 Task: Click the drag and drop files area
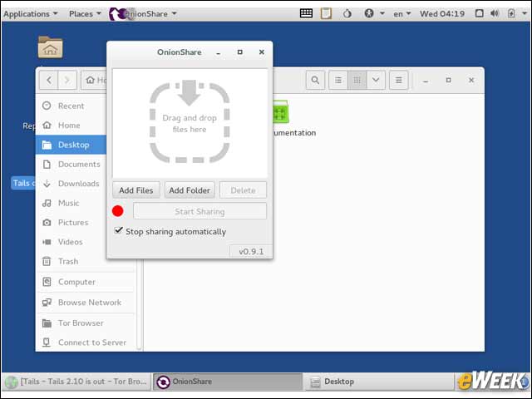[x=190, y=123]
